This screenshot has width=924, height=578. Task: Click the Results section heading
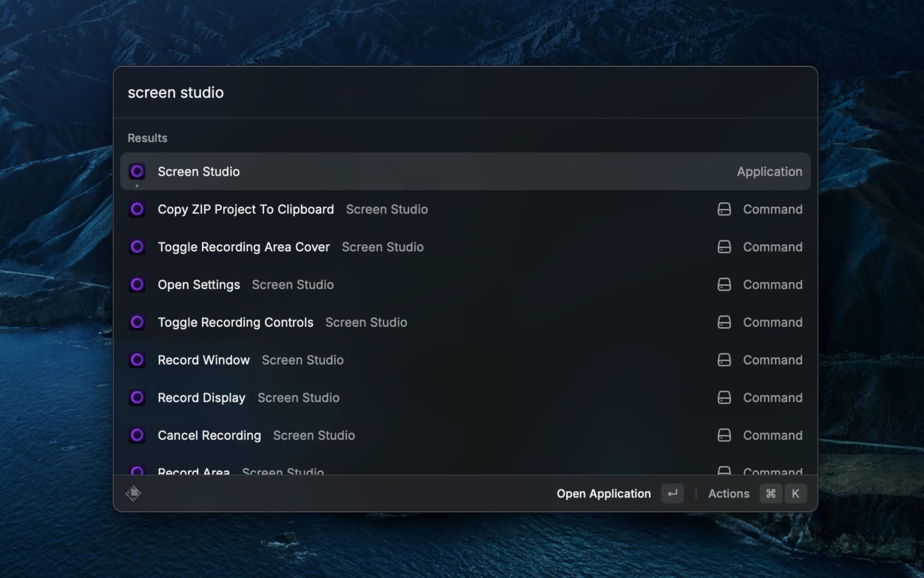147,138
